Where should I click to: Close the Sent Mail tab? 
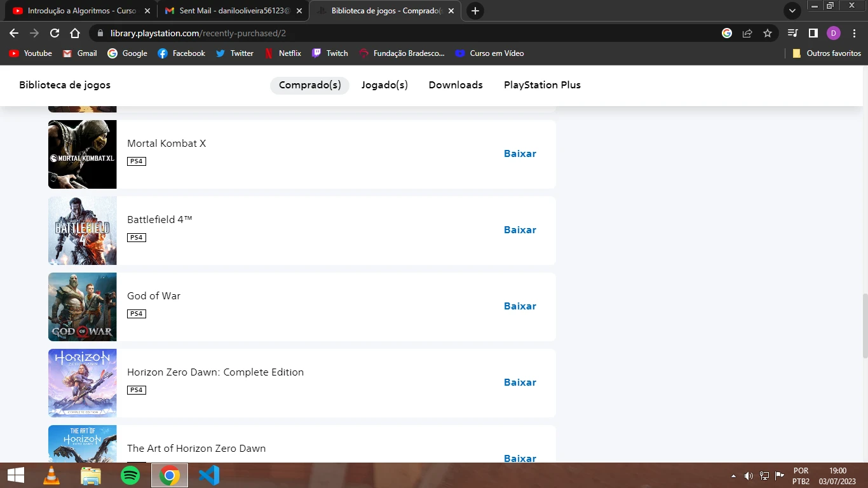[299, 11]
